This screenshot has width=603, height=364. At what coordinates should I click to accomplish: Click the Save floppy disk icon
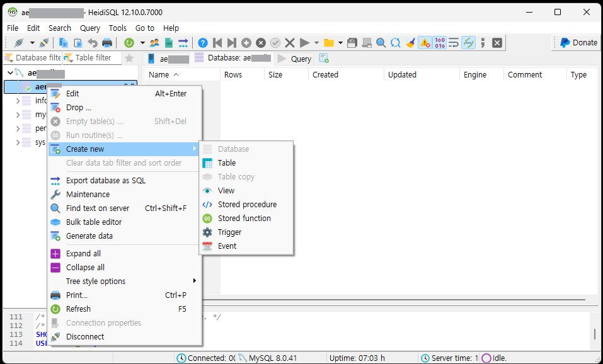pos(352,43)
